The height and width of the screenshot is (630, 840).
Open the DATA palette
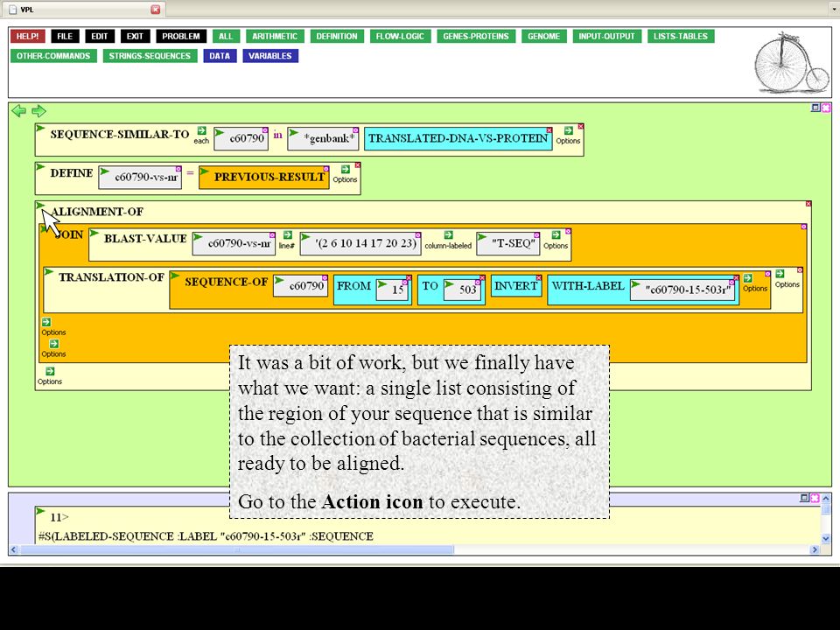point(220,56)
